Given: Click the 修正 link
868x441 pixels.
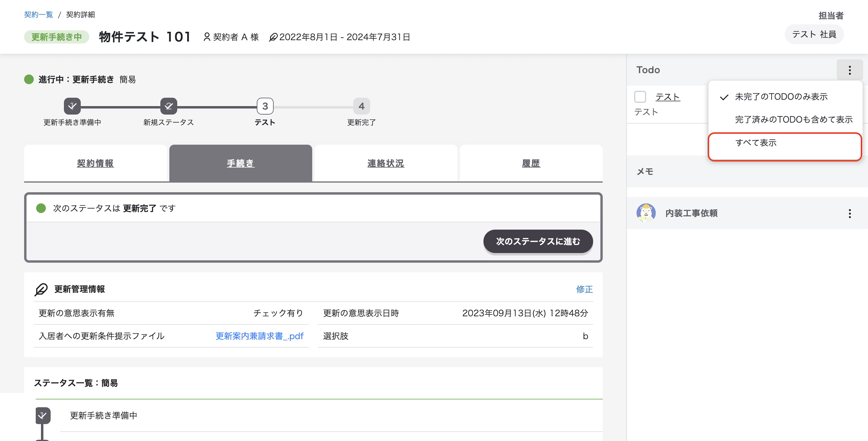Looking at the screenshot, I should (584, 289).
